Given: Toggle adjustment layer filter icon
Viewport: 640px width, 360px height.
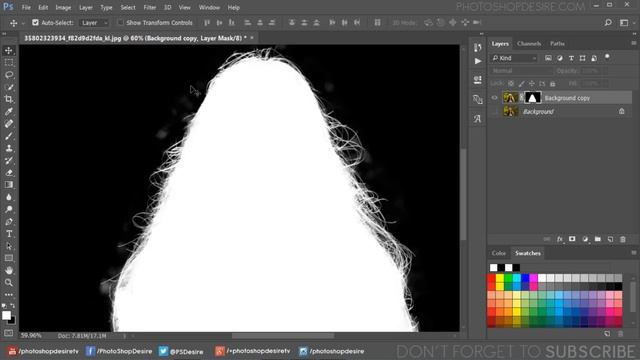Looking at the screenshot, I should tap(560, 58).
